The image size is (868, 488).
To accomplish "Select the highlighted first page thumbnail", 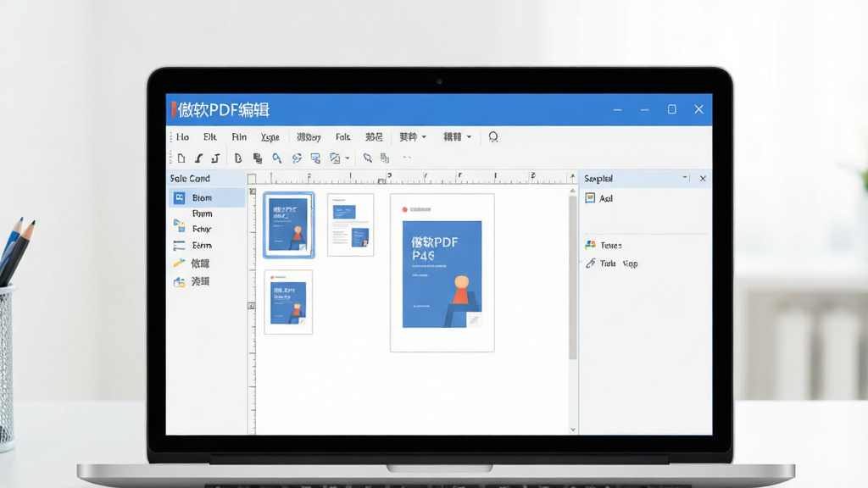I will pos(288,225).
